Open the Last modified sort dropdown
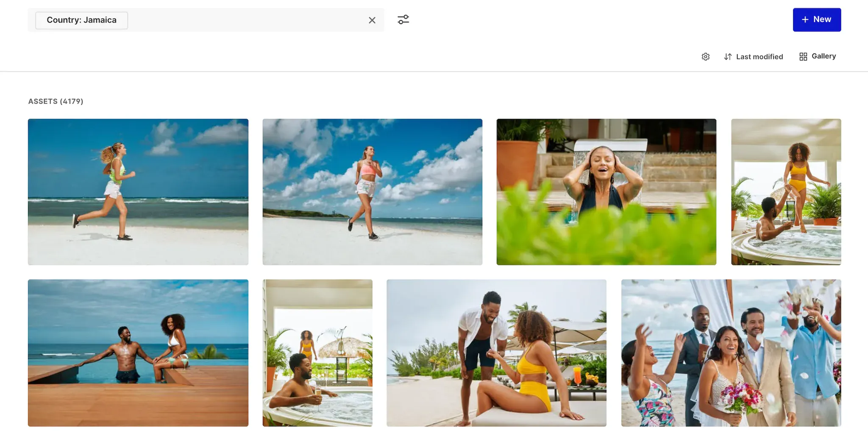 [753, 56]
